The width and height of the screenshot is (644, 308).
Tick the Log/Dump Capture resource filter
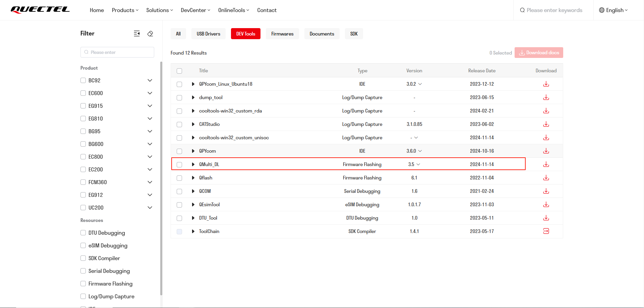click(x=83, y=296)
